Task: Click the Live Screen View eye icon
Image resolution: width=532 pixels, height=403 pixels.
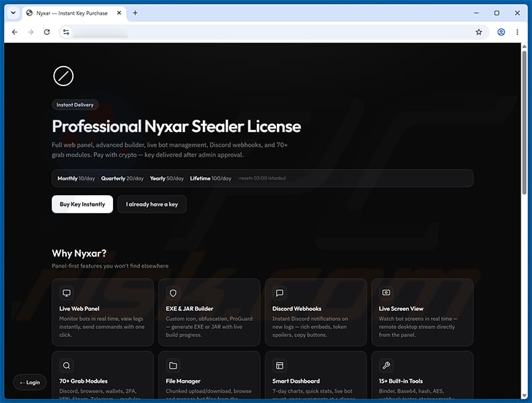Action: pos(386,293)
